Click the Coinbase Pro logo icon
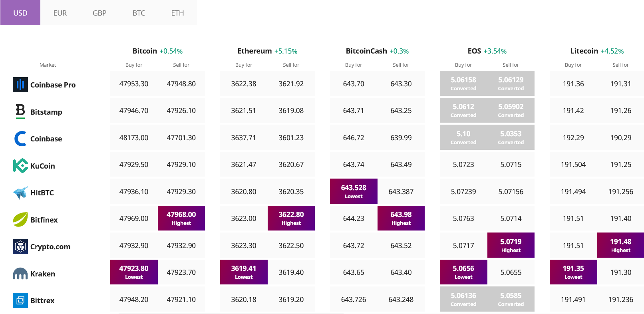This screenshot has height=314, width=644. (x=20, y=85)
